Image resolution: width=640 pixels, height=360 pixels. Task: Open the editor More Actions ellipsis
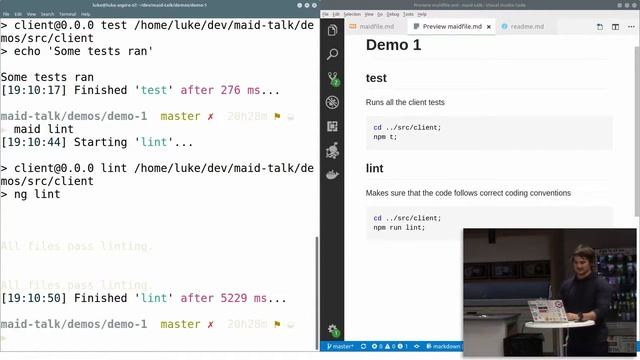pos(631,27)
